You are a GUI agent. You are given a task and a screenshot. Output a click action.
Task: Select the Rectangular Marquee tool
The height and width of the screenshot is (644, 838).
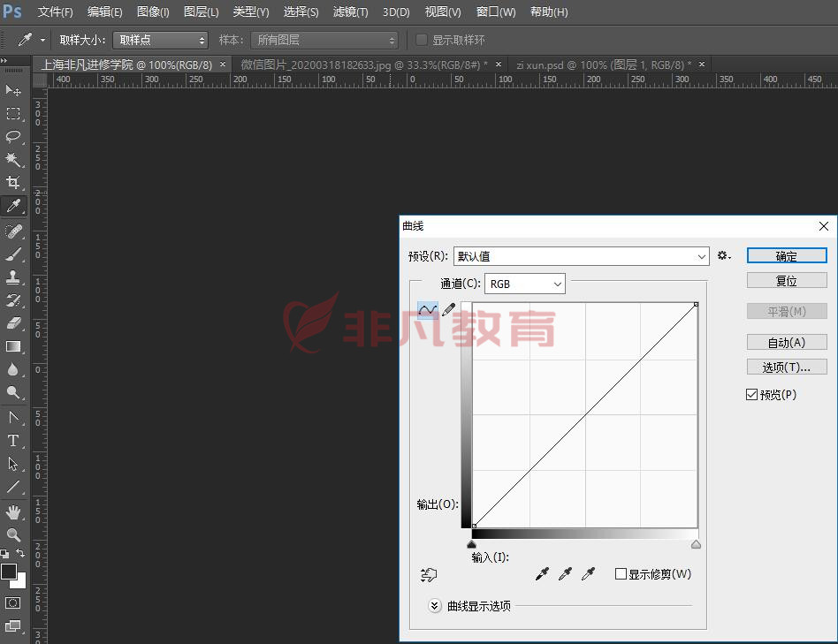[x=13, y=114]
